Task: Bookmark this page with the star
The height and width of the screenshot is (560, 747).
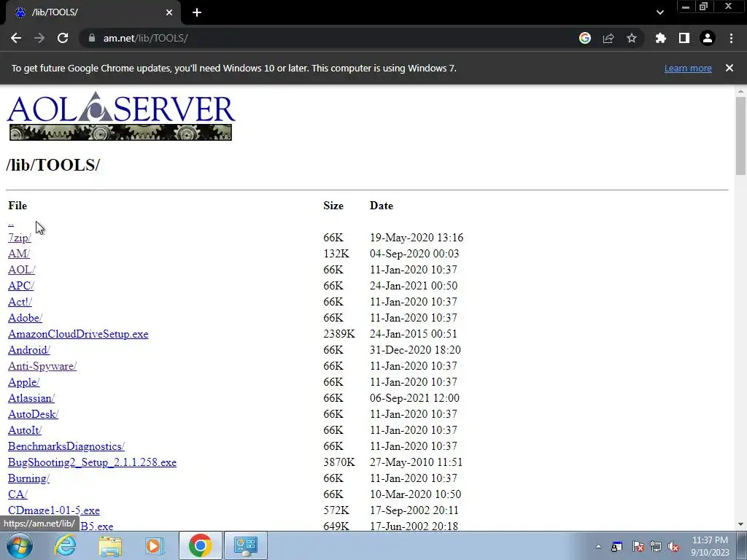Action: point(632,38)
